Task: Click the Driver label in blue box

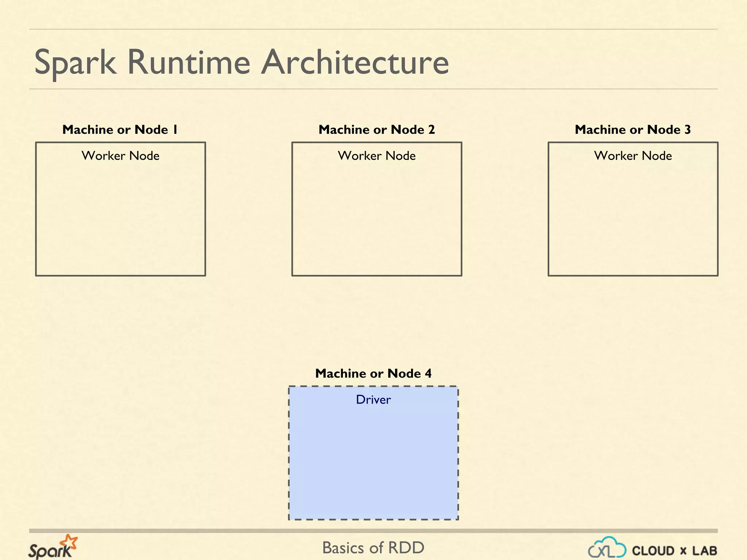Action: click(x=373, y=400)
